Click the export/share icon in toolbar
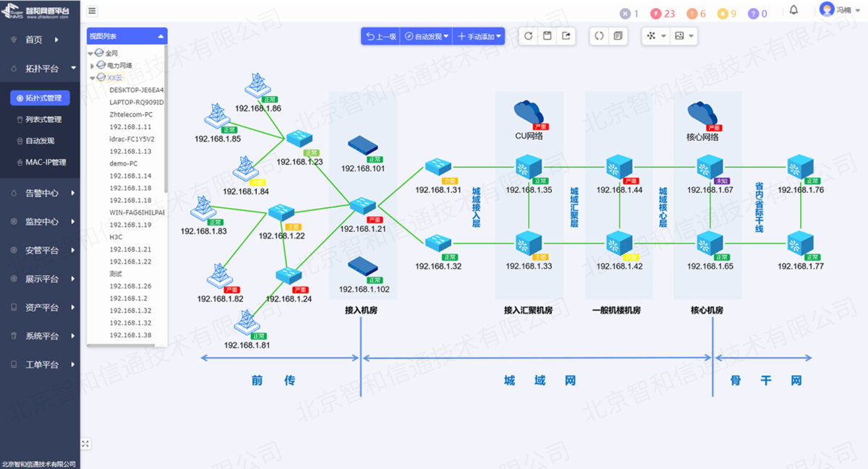This screenshot has height=469, width=868. click(566, 36)
